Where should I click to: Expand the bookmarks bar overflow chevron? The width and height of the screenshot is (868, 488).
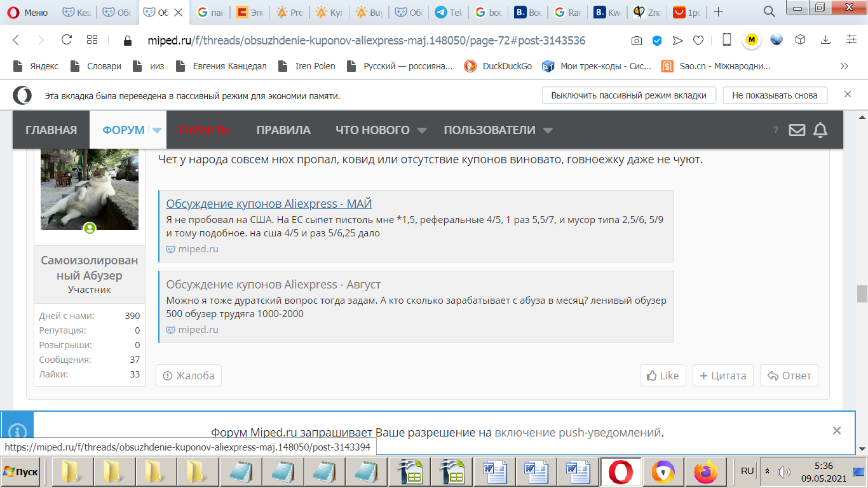pos(844,66)
